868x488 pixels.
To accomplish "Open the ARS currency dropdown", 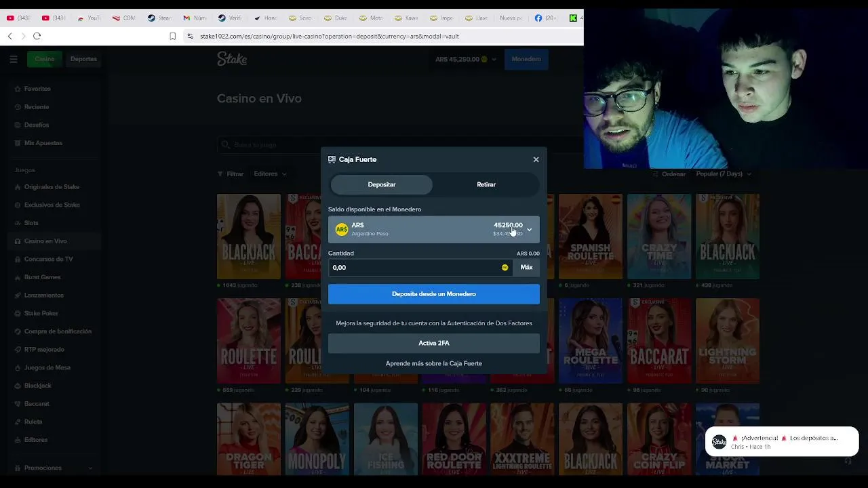I will [434, 229].
